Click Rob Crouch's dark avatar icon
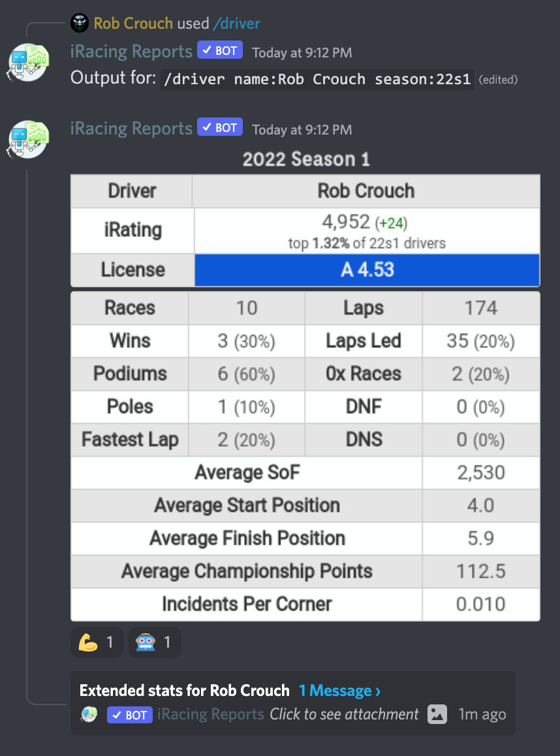This screenshot has height=756, width=560. click(80, 23)
